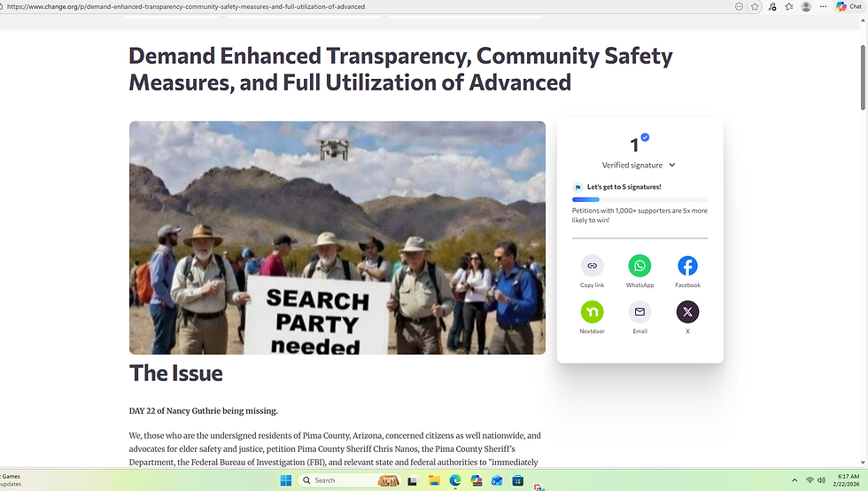Click the petition title heading text

point(400,69)
